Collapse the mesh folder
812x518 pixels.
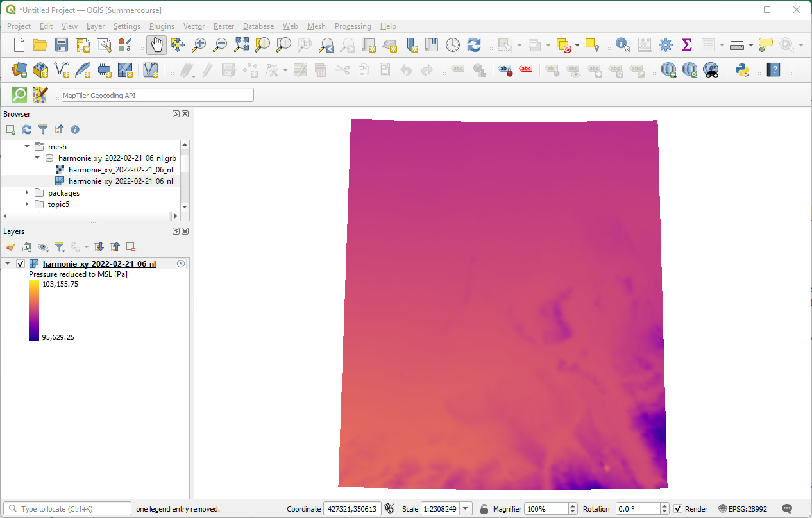[x=26, y=146]
